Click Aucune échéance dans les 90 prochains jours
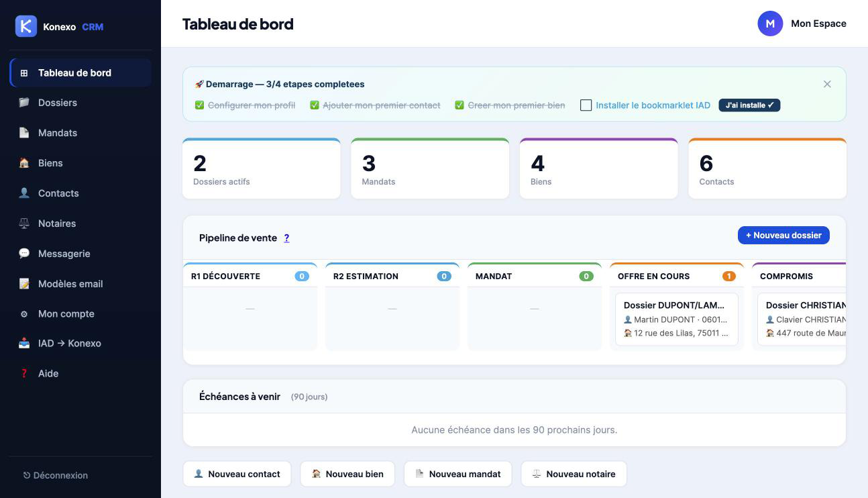The height and width of the screenshot is (498, 868). coord(514,430)
